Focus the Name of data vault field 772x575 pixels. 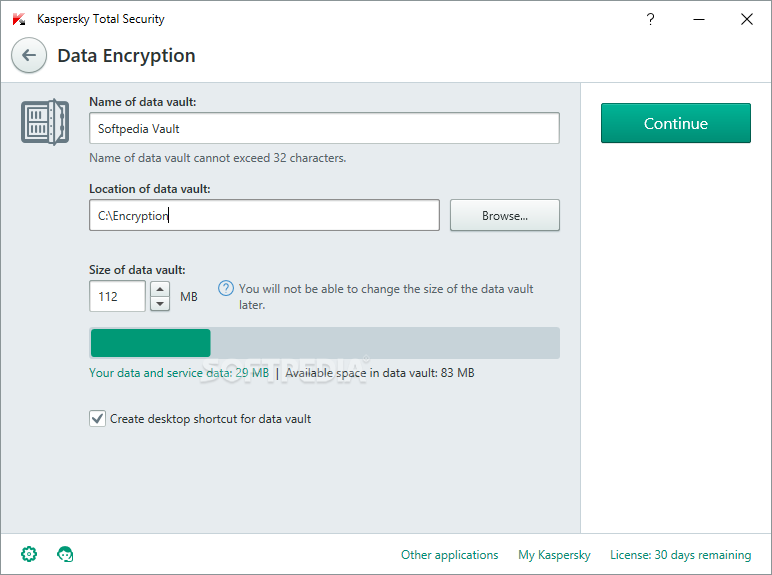[x=324, y=128]
